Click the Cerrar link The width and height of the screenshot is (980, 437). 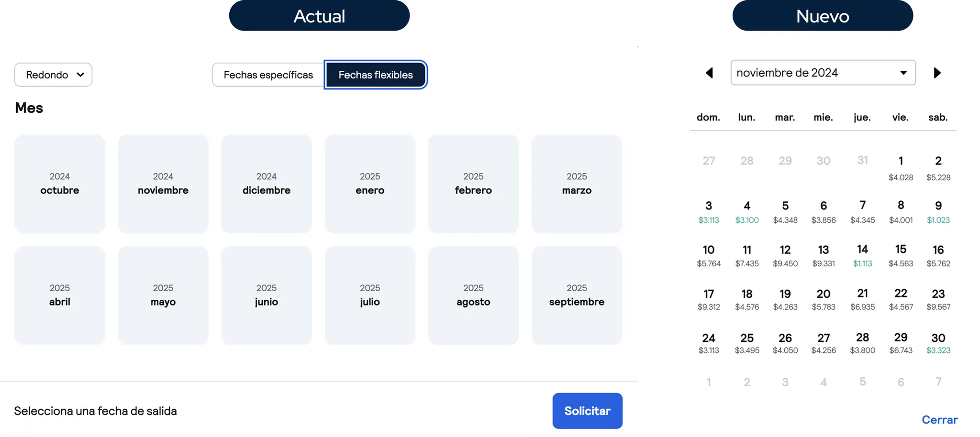coord(939,419)
